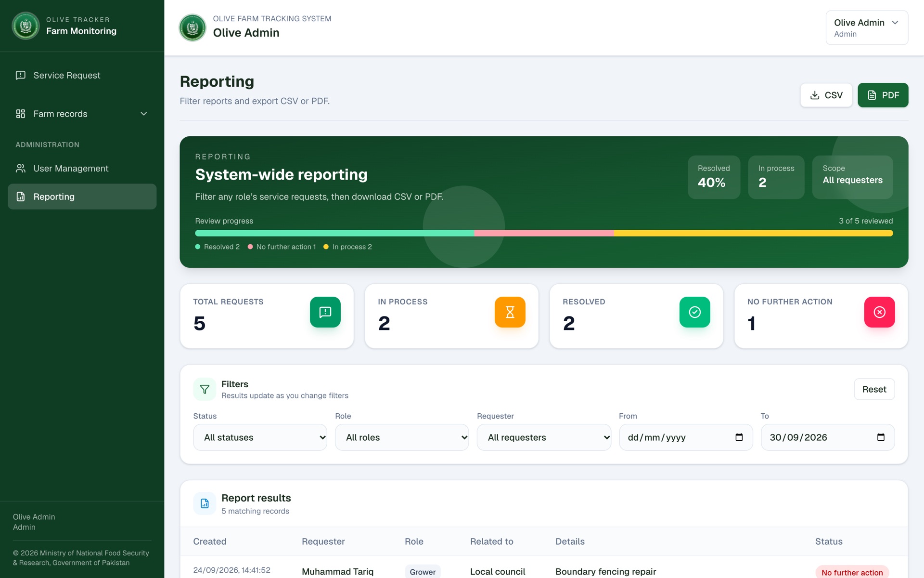Click the green Resolved progress segment
This screenshot has height=578, width=924.
(x=334, y=233)
